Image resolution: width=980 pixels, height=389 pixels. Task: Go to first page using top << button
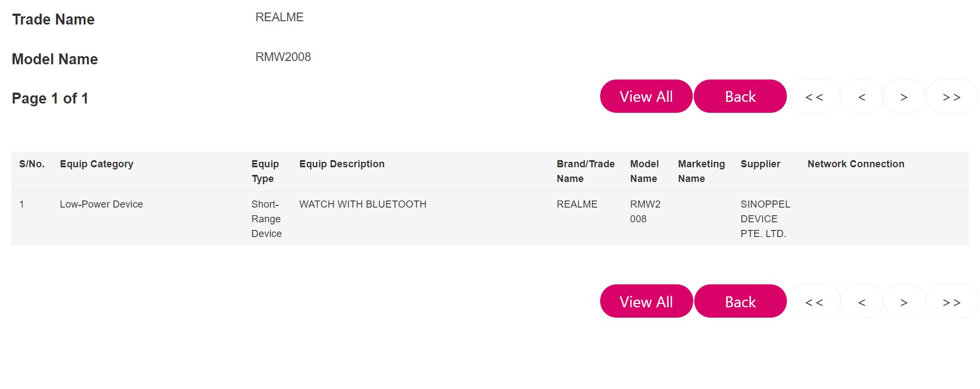point(814,97)
